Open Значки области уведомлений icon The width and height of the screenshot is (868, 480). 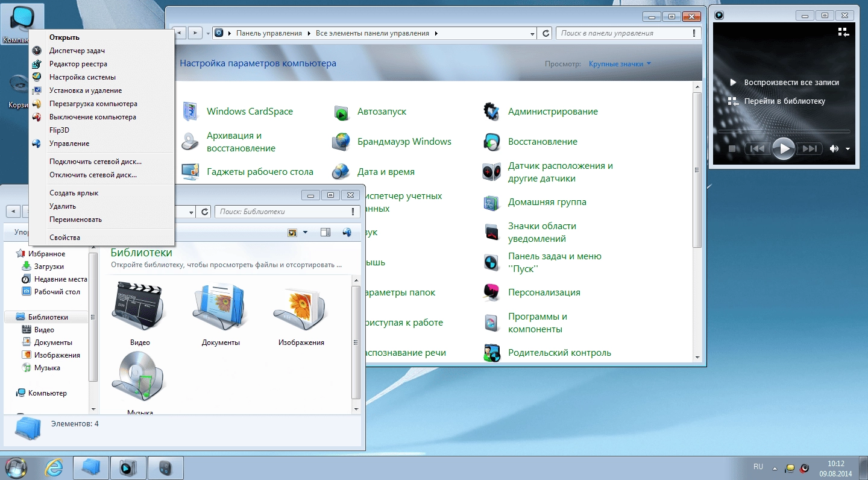[492, 232]
